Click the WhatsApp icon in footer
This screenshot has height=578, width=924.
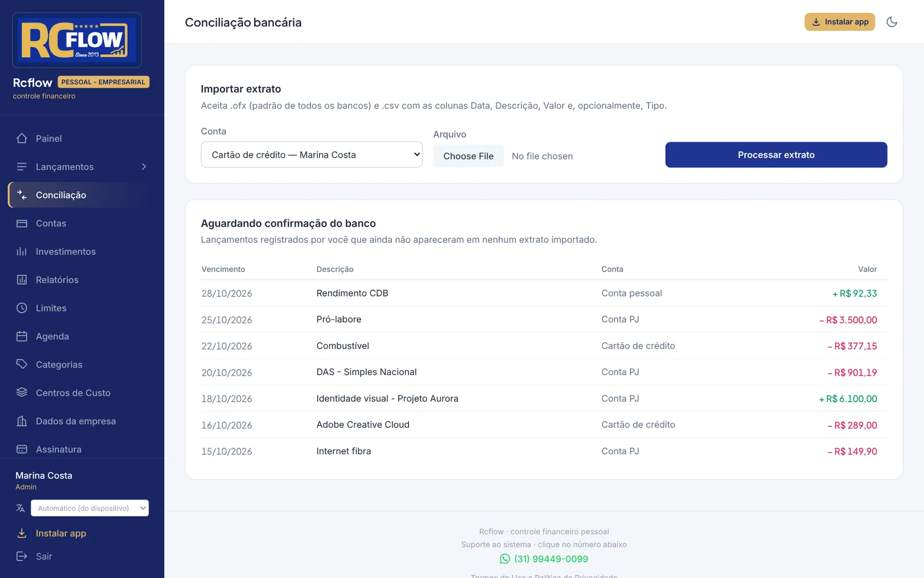(505, 559)
